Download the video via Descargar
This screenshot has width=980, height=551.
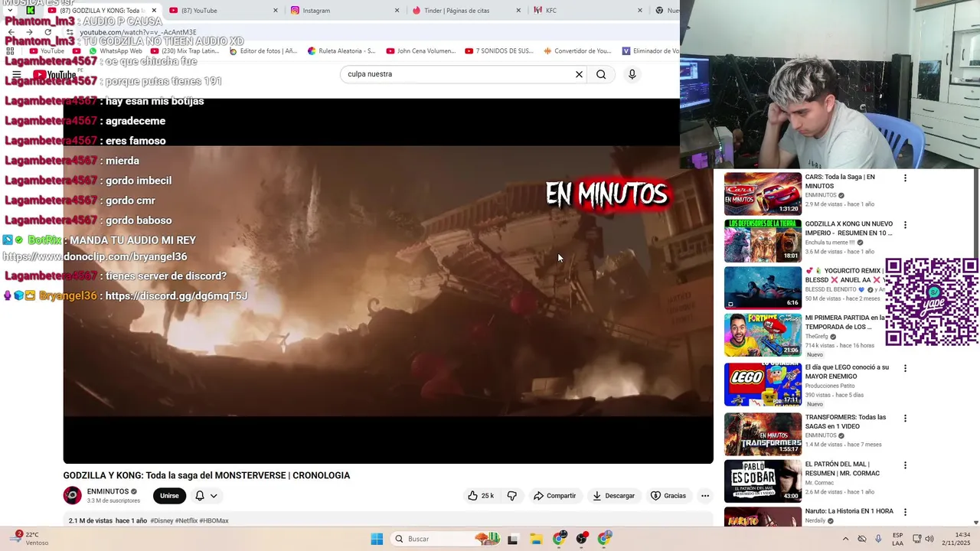tap(614, 496)
